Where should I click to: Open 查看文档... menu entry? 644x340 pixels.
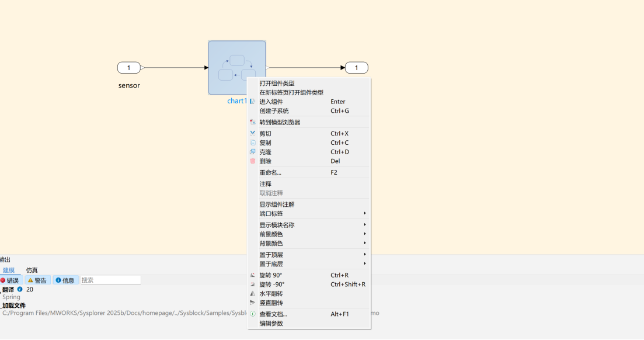point(309,314)
